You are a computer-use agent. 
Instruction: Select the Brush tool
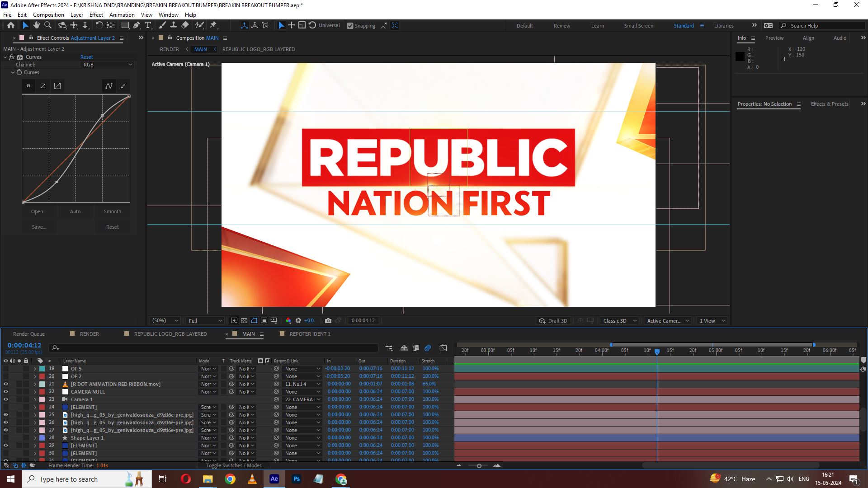pos(162,25)
